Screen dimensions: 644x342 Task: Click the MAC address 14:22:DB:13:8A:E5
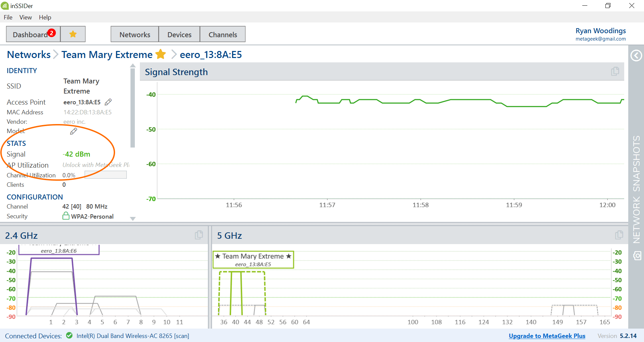tap(88, 112)
